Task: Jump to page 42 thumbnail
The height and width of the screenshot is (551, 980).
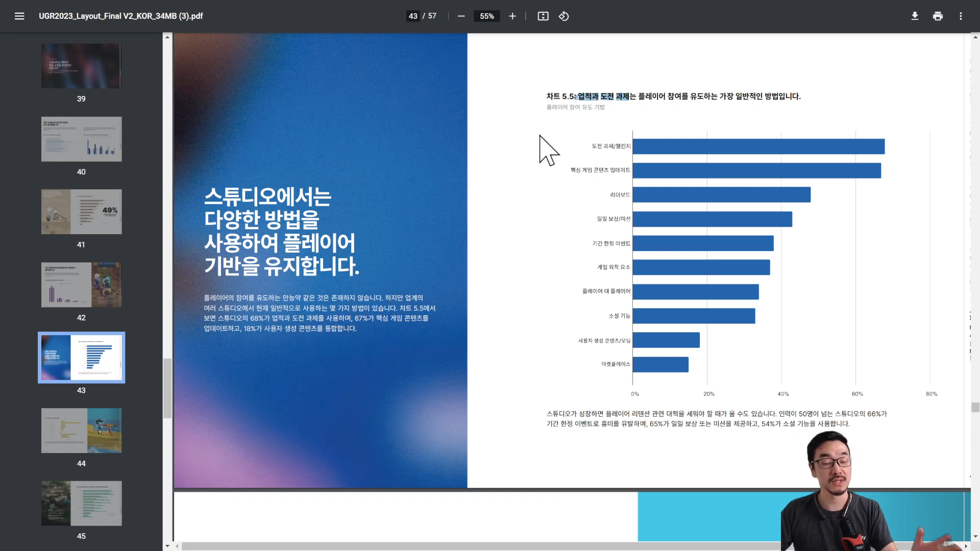Action: point(81,285)
